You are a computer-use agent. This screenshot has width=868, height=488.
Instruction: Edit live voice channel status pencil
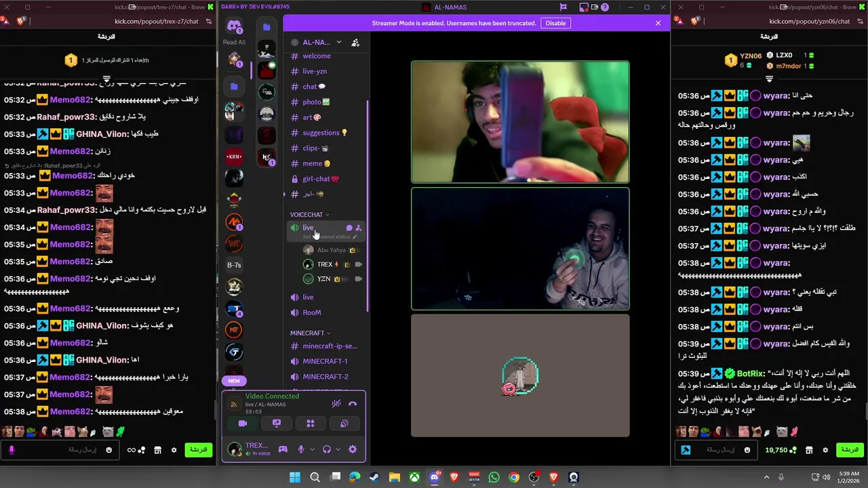click(x=355, y=237)
